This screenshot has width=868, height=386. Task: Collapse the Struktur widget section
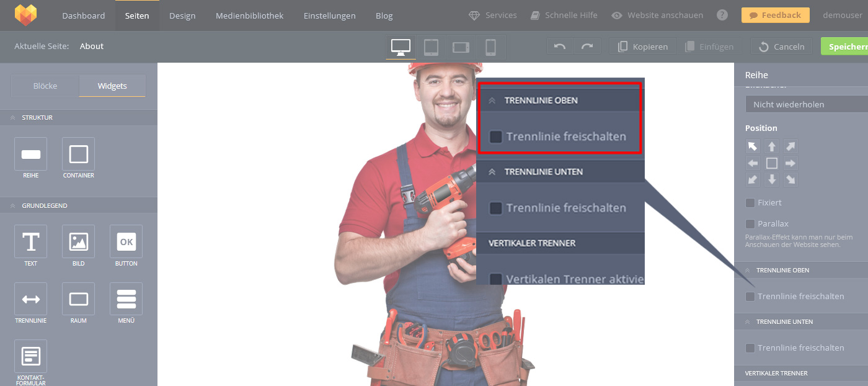point(12,117)
